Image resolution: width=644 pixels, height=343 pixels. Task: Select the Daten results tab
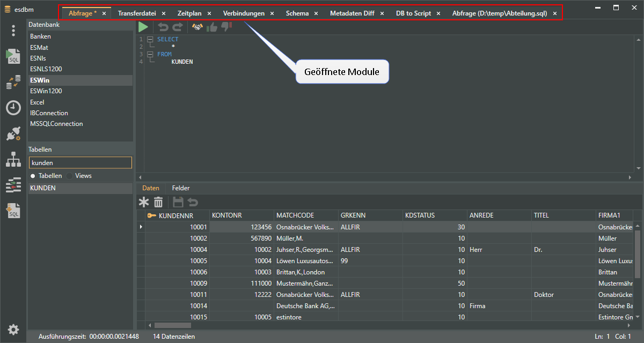click(151, 188)
